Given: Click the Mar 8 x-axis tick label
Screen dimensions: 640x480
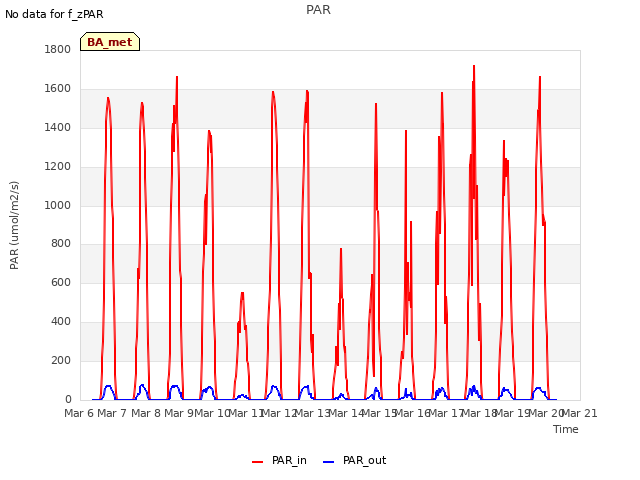Looking at the screenshot, I should pyautogui.click(x=146, y=413).
